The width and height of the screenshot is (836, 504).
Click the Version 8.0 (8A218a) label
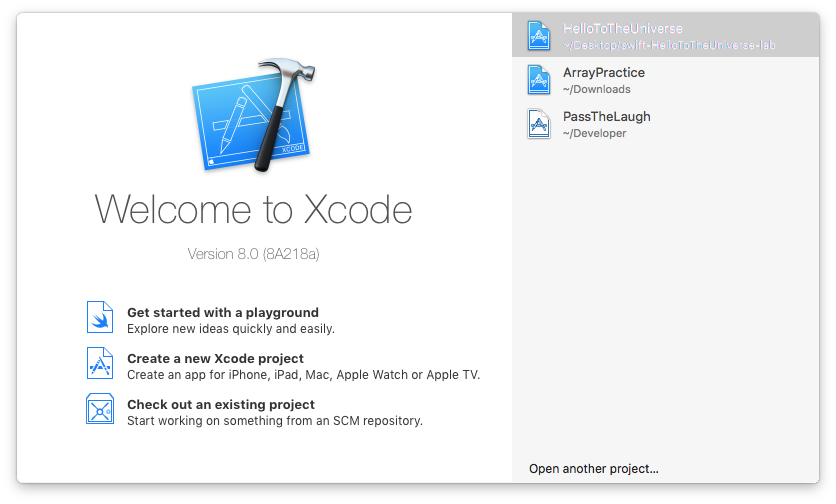(x=253, y=254)
